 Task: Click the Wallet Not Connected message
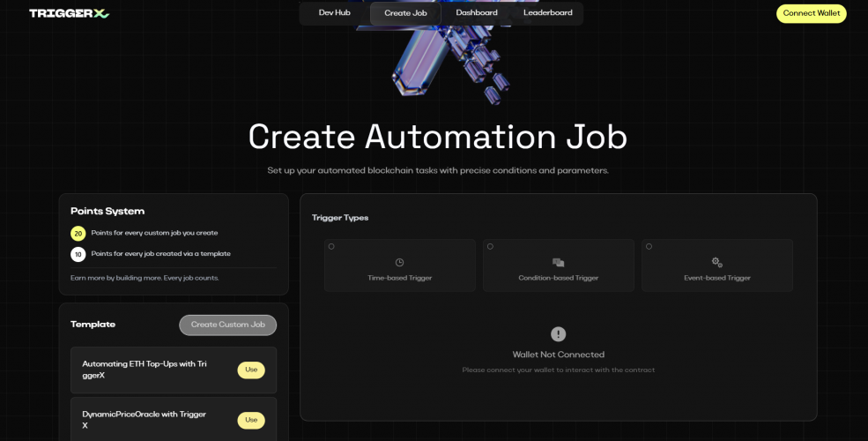pyautogui.click(x=558, y=355)
